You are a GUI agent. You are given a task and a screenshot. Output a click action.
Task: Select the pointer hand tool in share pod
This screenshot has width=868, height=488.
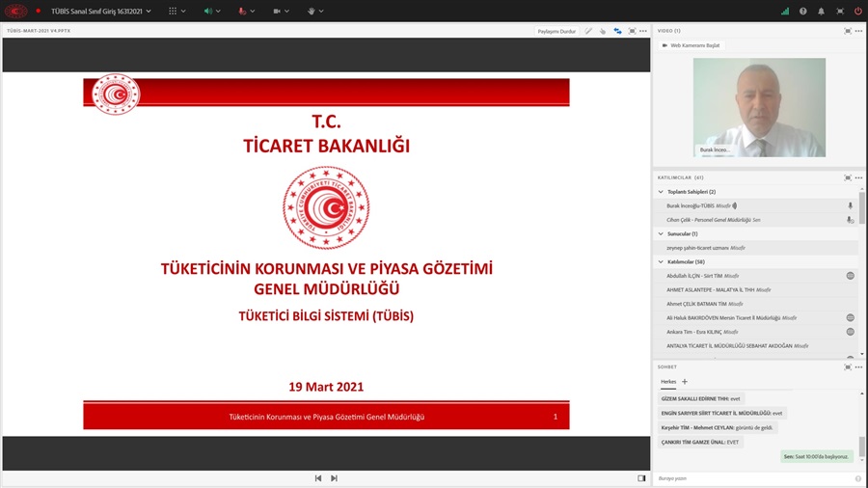(x=603, y=31)
